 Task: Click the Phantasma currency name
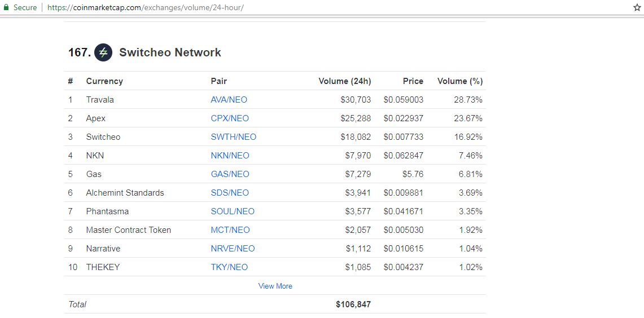coord(107,211)
